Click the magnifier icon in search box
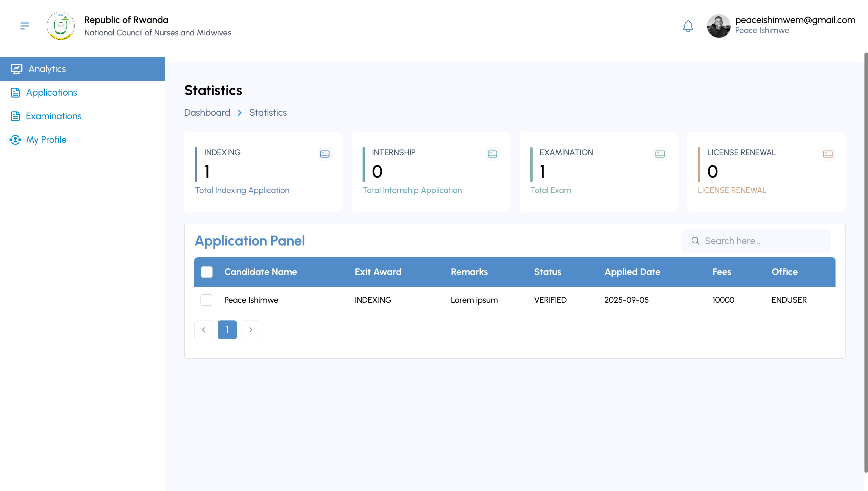The height and width of the screenshot is (491, 868). [x=695, y=241]
